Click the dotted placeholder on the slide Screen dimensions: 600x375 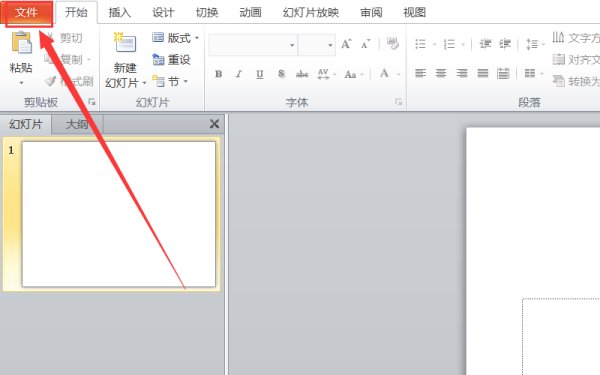[561, 336]
